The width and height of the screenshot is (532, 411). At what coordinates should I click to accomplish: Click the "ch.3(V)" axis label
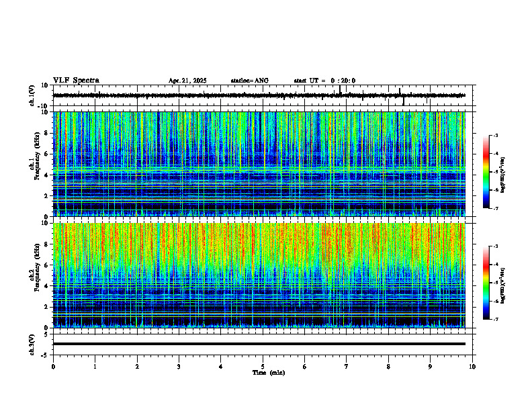coord(32,345)
